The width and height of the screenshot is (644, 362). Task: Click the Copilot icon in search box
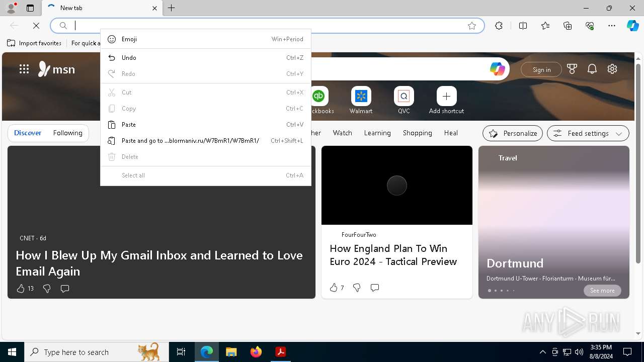coord(497,69)
